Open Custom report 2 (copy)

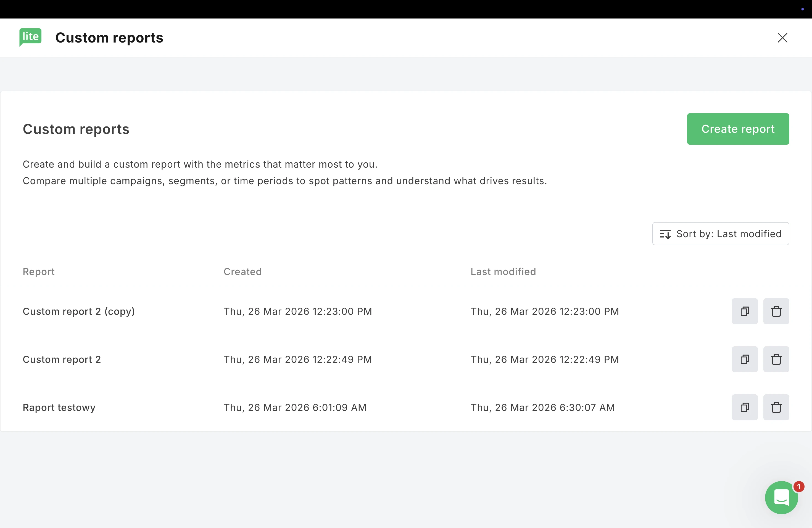[79, 311]
